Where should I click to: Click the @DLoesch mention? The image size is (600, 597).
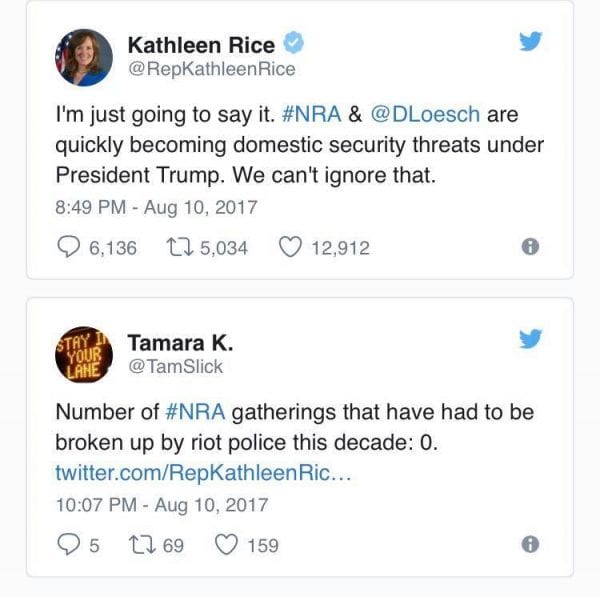[x=433, y=115]
